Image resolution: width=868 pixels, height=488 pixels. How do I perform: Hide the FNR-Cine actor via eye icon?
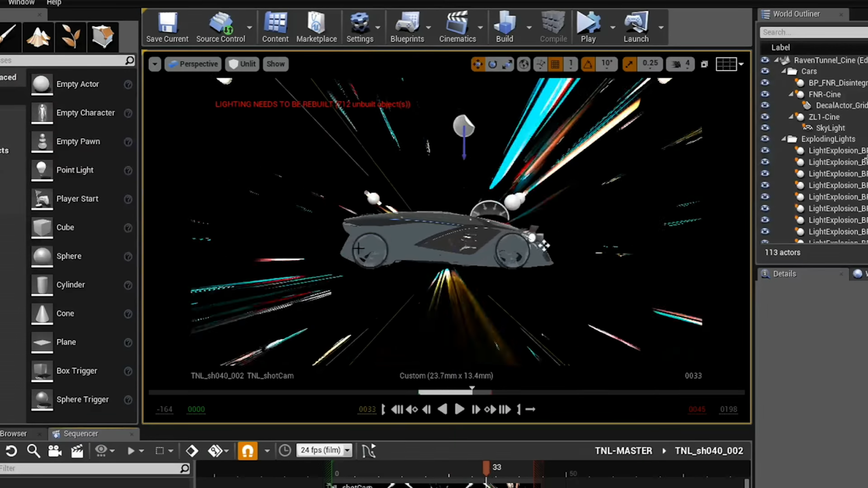[x=765, y=94]
